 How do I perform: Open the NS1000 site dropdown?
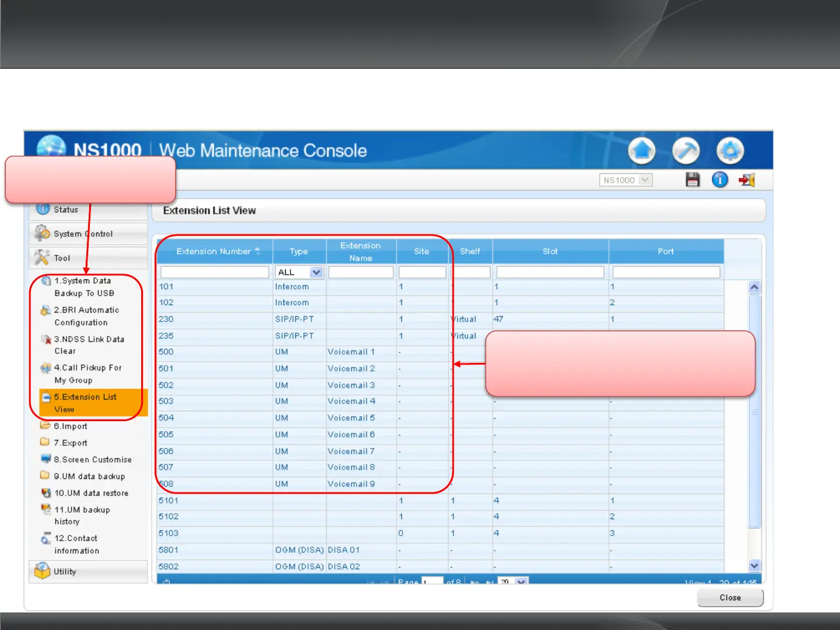(625, 180)
